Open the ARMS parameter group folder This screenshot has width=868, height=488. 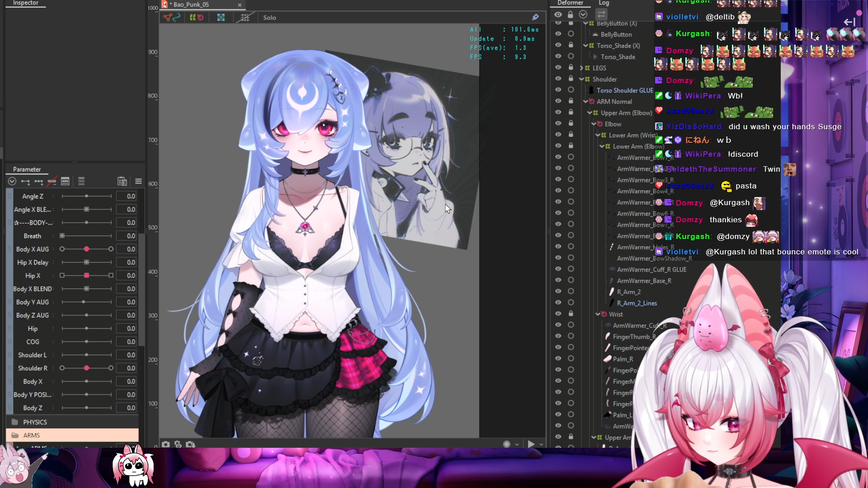(32, 435)
